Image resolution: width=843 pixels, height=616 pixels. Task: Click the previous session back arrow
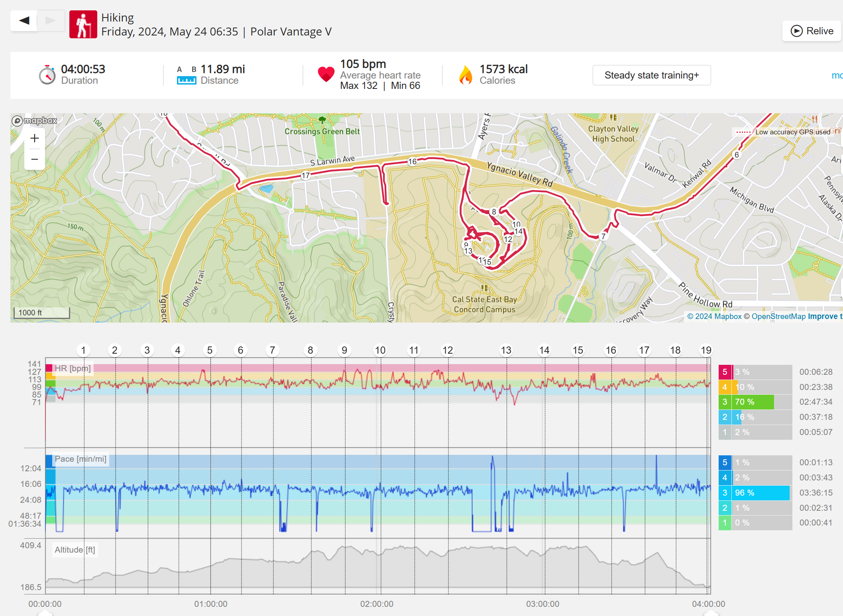[x=24, y=20]
